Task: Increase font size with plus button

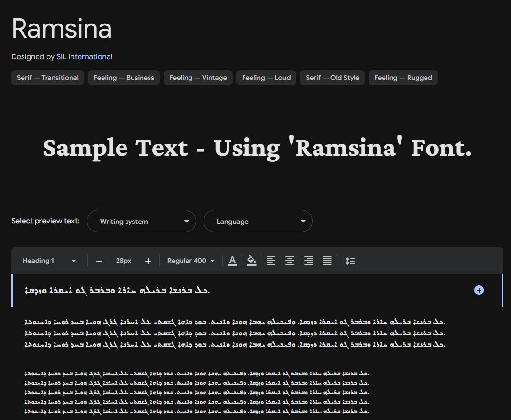Action: click(148, 261)
